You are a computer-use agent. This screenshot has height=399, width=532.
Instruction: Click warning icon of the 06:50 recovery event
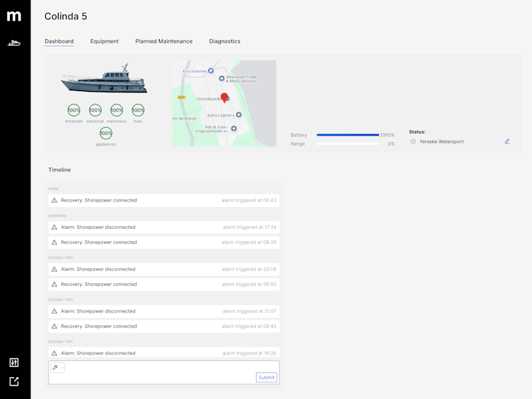pyautogui.click(x=55, y=284)
